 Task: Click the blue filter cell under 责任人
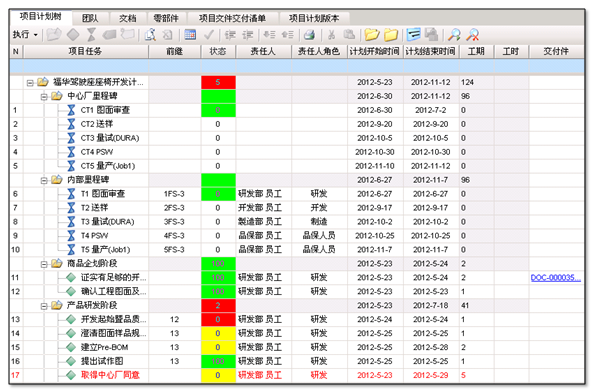(264, 66)
